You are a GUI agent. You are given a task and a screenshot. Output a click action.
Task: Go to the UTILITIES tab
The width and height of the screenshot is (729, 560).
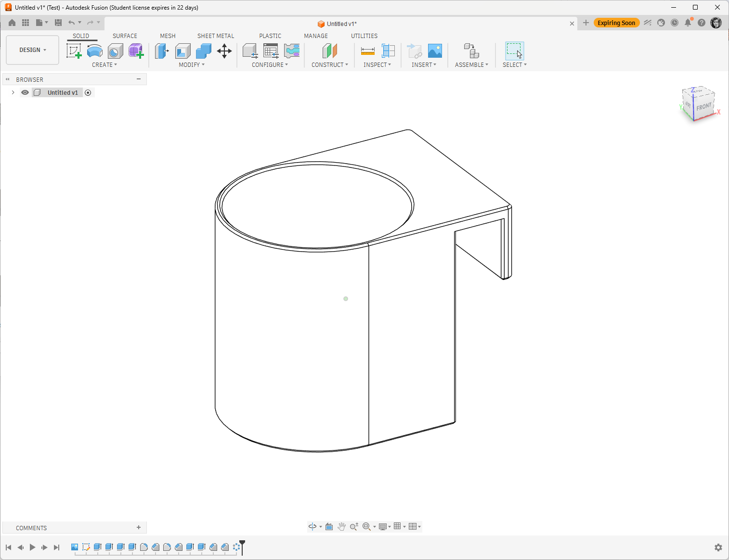[364, 36]
